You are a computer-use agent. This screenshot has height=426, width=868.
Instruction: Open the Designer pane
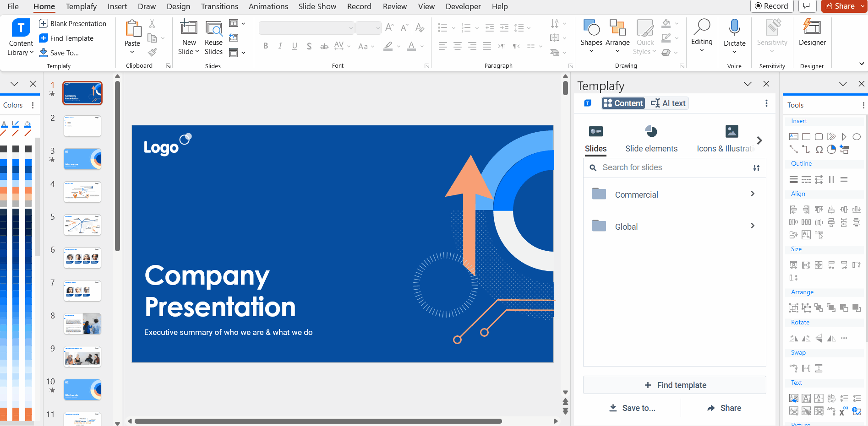click(x=812, y=34)
